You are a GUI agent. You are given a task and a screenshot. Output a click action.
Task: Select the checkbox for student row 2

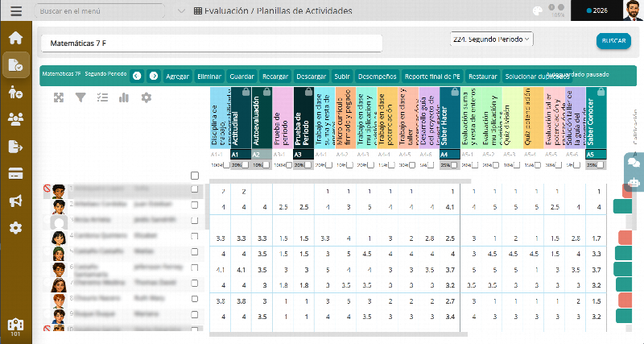point(195,205)
